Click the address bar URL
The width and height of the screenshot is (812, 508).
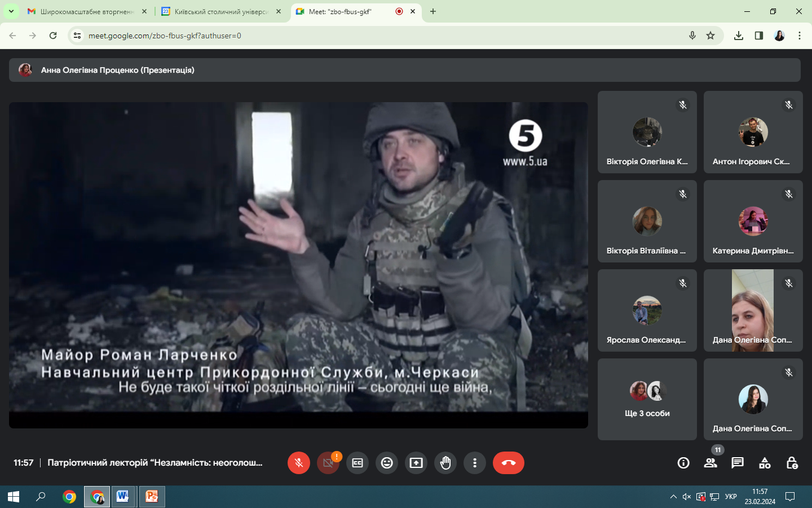(165, 36)
